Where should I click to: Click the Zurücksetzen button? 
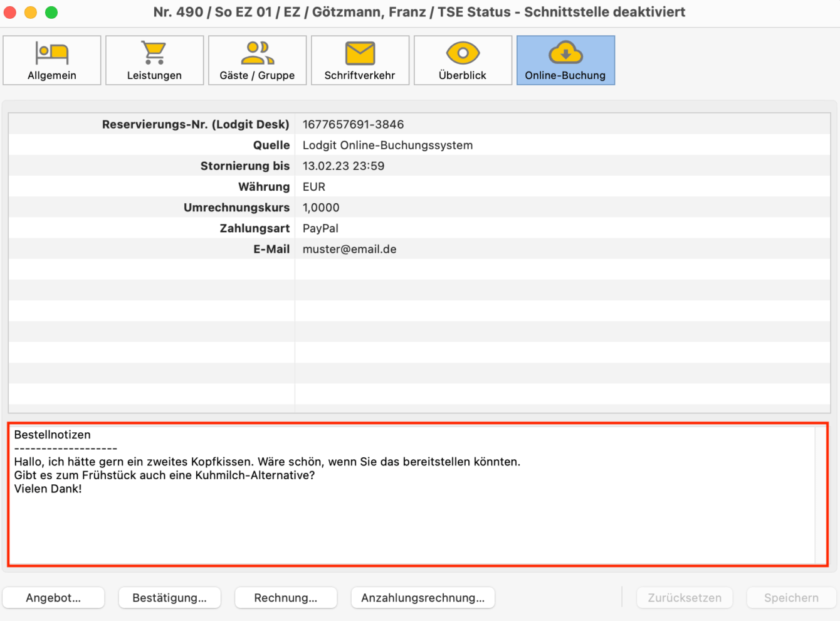[685, 598]
